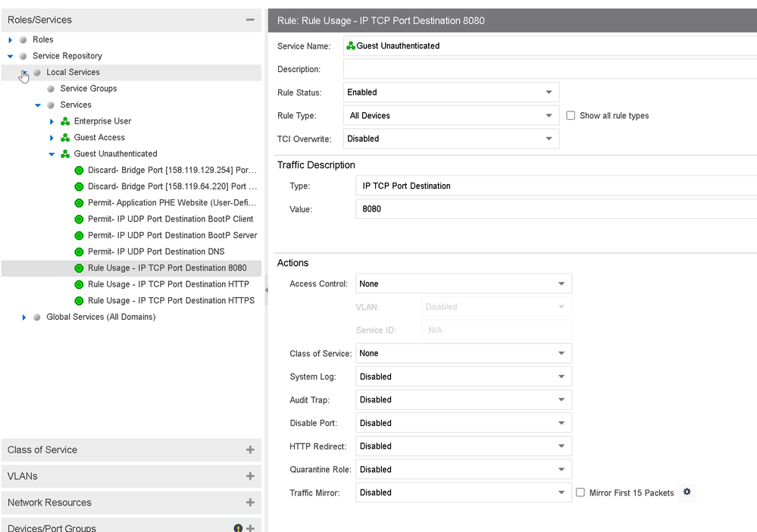This screenshot has width=757, height=532.
Task: Click warning icon on Devices/Port Groups panel
Action: (x=238, y=528)
